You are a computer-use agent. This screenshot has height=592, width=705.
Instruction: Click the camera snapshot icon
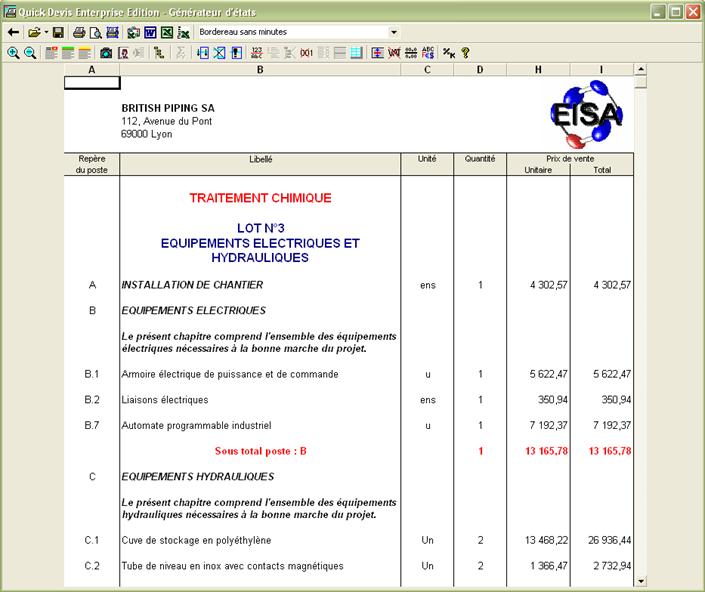coord(106,52)
